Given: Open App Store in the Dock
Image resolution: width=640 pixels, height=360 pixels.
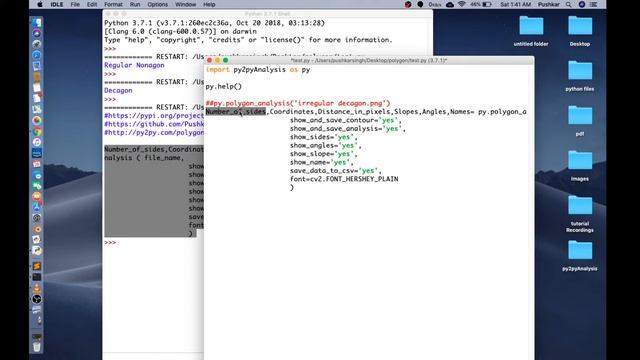Looking at the screenshot, I should (x=37, y=207).
